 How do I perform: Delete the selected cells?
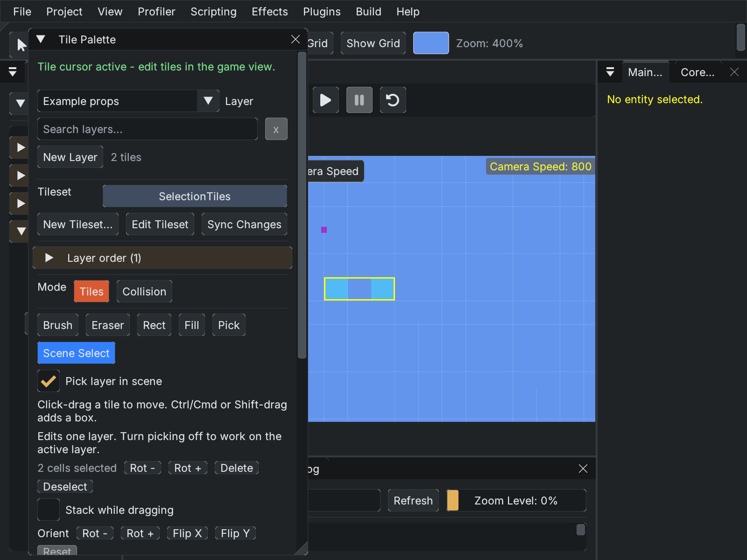(x=237, y=468)
